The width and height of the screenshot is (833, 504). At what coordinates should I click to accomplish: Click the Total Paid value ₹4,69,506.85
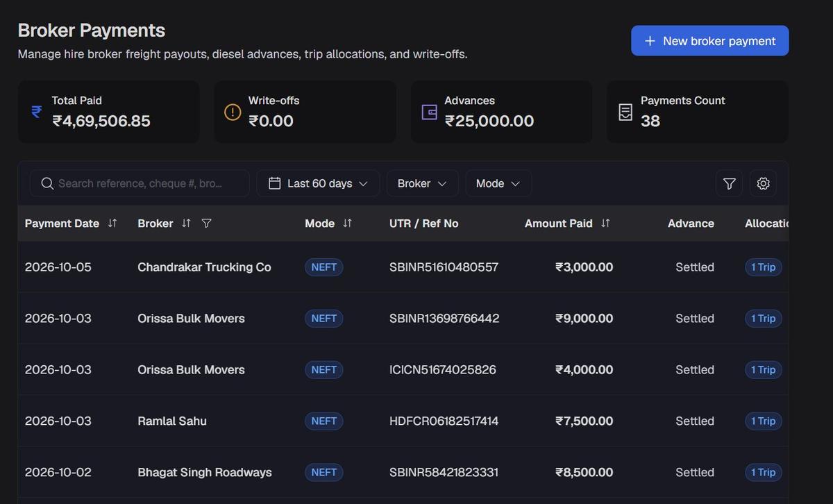pyautogui.click(x=101, y=121)
